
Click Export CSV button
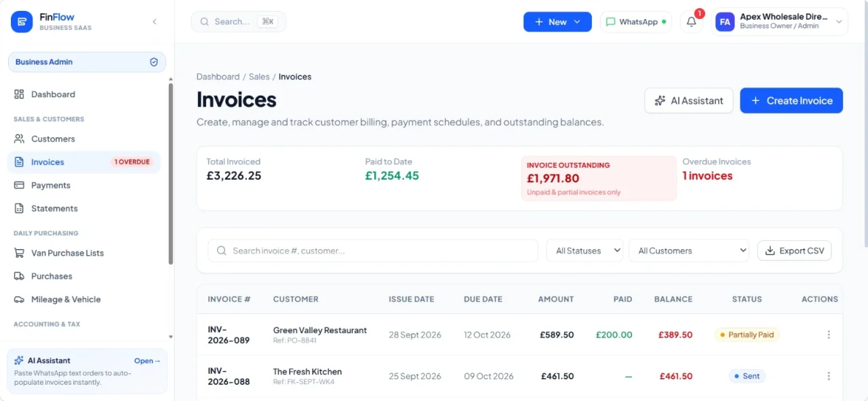tap(795, 250)
